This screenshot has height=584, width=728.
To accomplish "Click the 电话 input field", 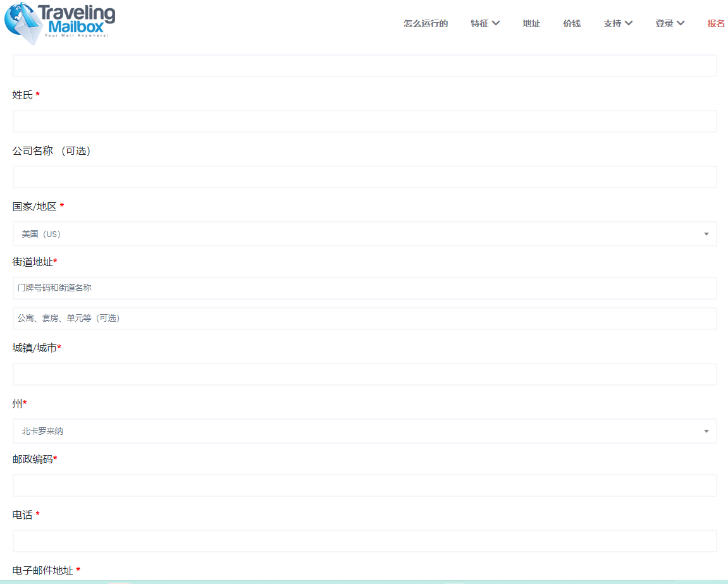I will 364,541.
